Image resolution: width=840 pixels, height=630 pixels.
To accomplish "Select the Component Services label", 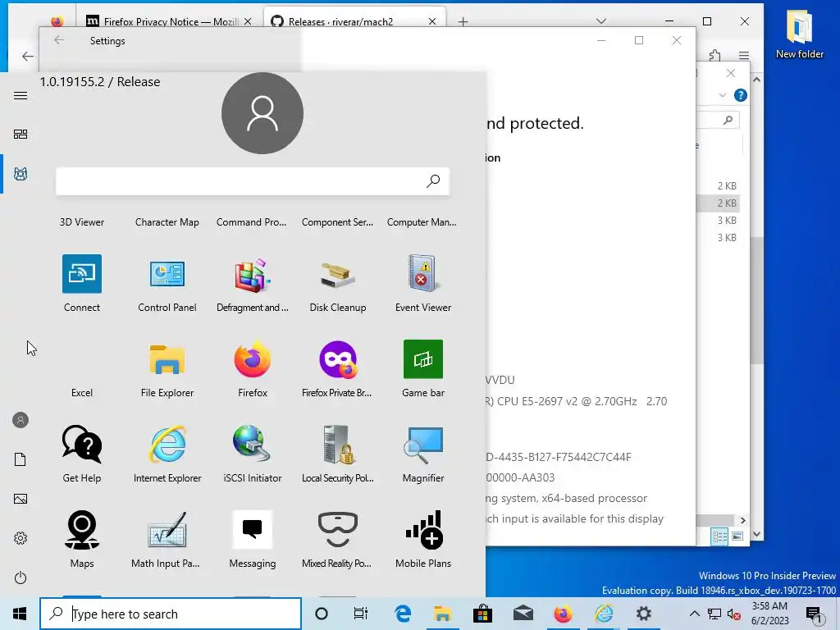I will (337, 221).
